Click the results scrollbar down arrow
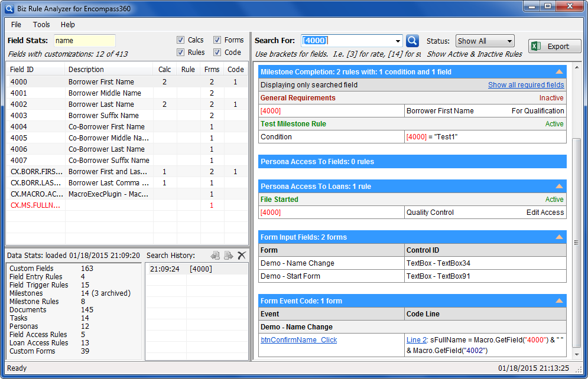Image resolution: width=588 pixels, height=379 pixels. [x=577, y=354]
